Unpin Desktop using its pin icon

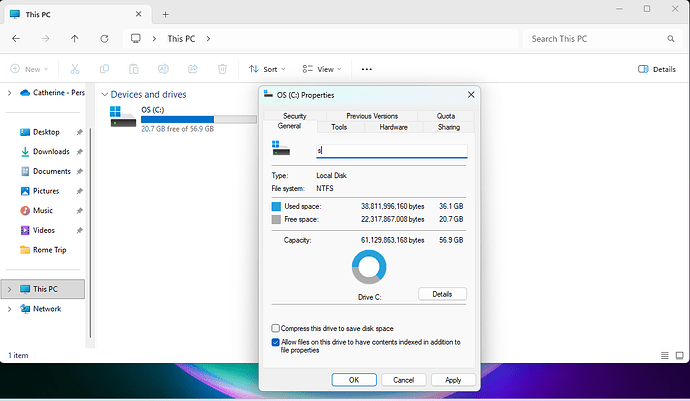click(x=80, y=132)
